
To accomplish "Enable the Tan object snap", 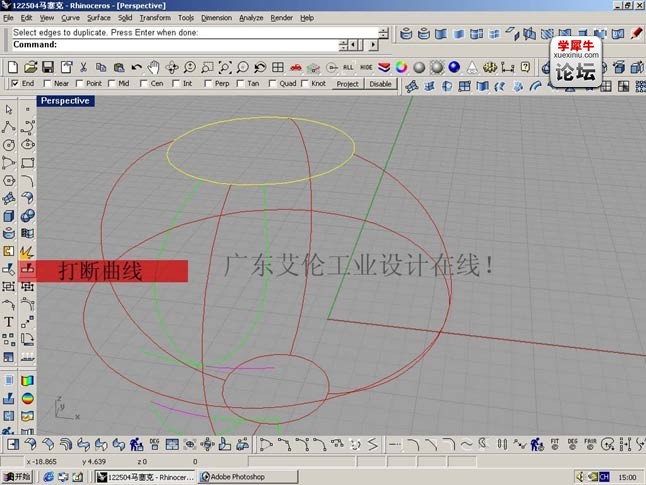I will point(240,84).
